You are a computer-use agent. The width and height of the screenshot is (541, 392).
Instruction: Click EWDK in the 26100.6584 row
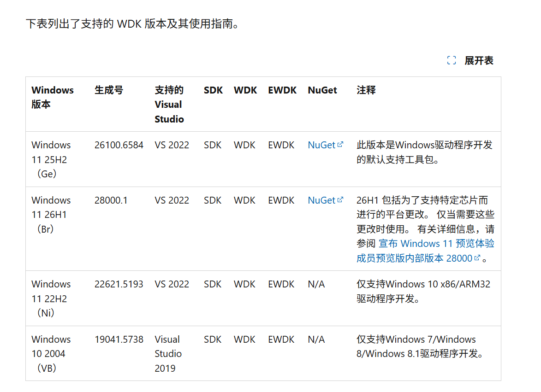[x=281, y=145]
